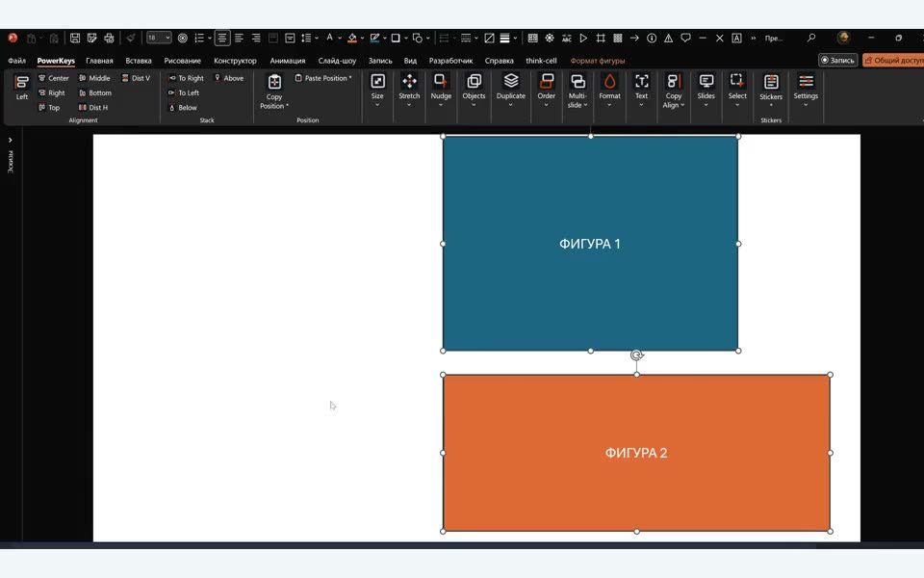Open the Duplicate dropdown
The width and height of the screenshot is (924, 578).
[x=511, y=91]
